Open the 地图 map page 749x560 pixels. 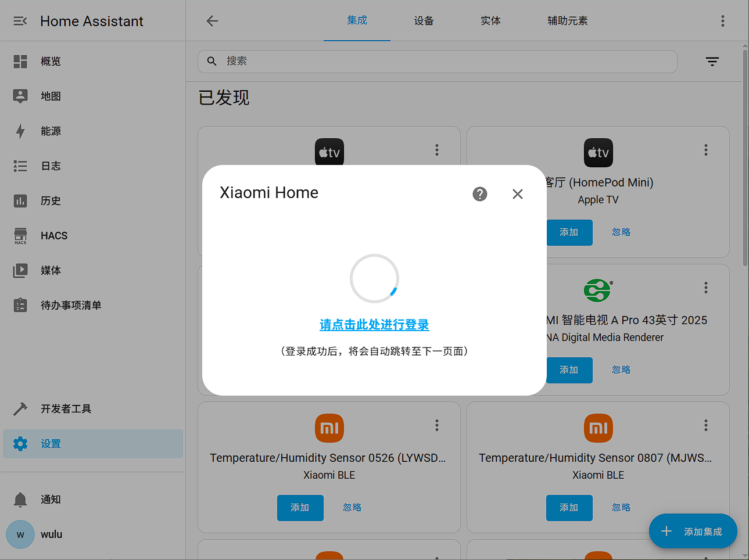pos(93,96)
